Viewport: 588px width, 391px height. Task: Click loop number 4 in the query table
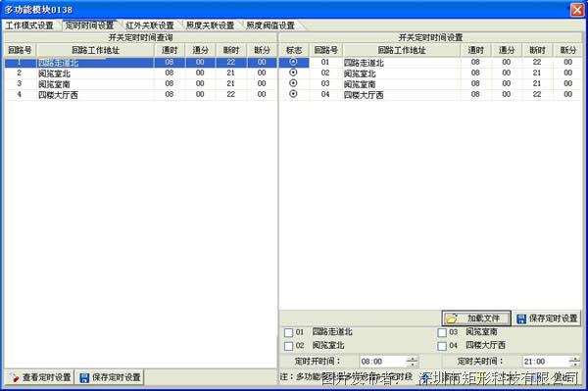click(20, 94)
